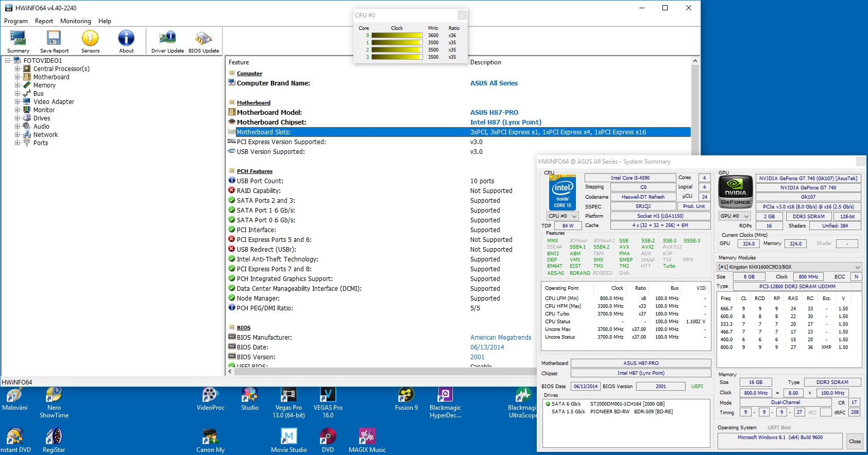868x455 pixels.
Task: Open the Help menu
Action: (x=105, y=21)
